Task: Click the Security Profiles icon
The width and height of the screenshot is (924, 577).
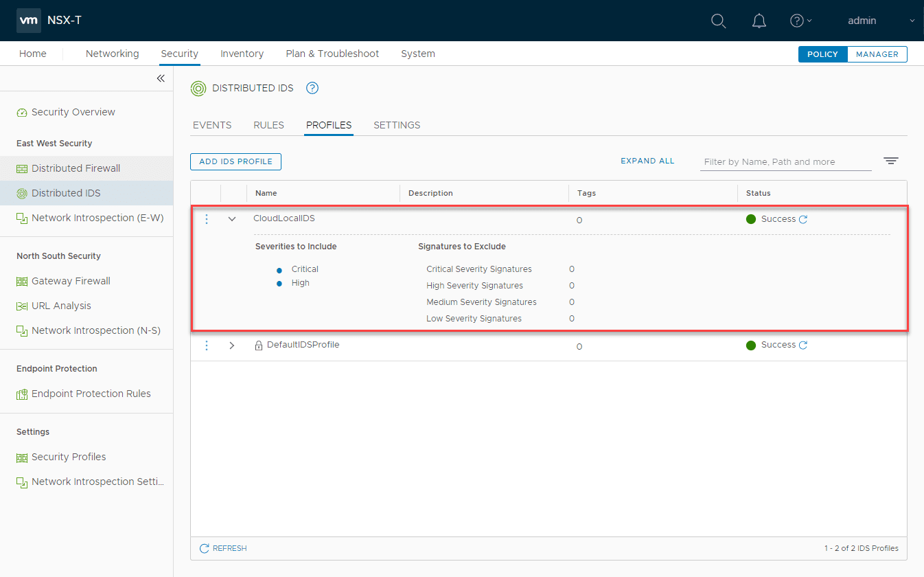Action: [22, 457]
